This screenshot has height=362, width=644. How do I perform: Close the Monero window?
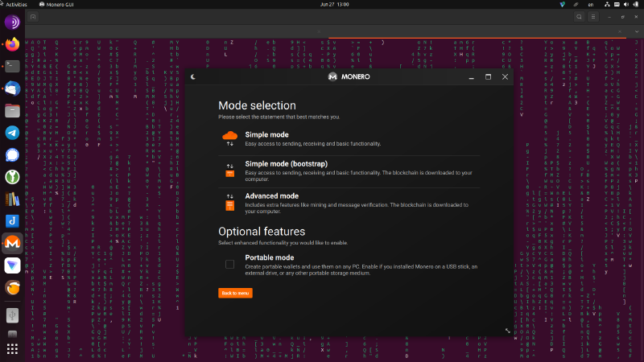(505, 76)
